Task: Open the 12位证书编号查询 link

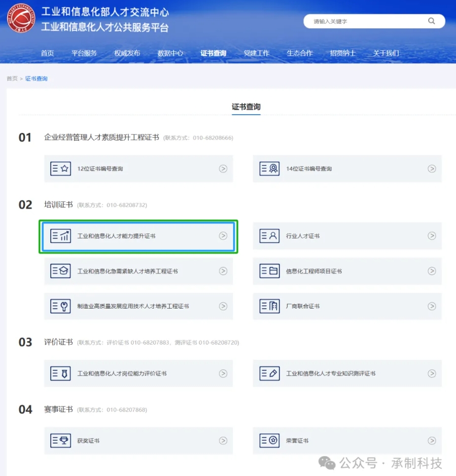Action: point(138,168)
